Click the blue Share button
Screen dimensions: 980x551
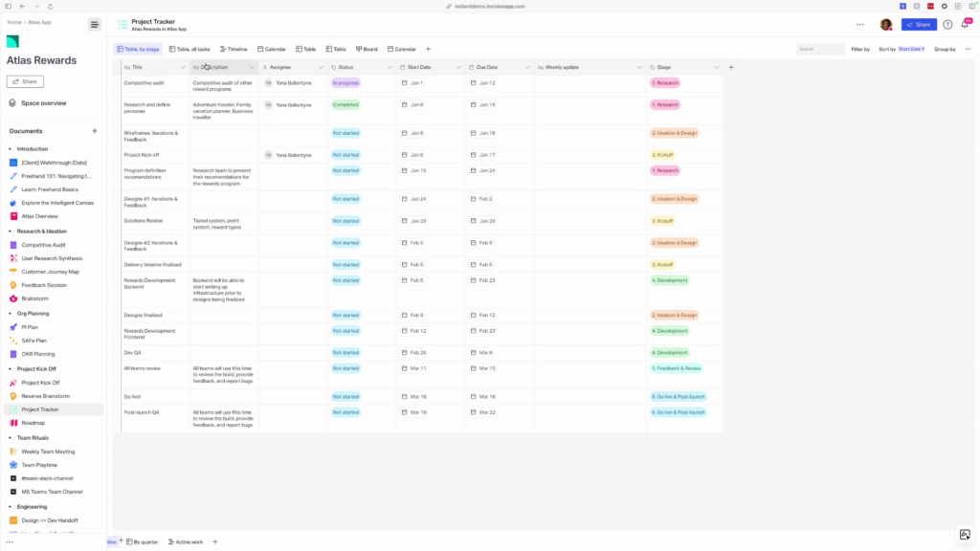919,24
